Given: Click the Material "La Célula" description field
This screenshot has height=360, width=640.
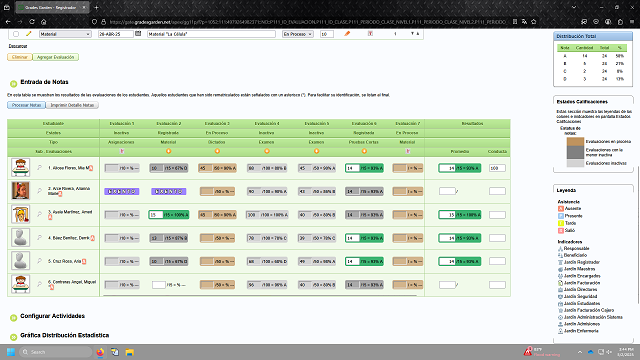Looking at the screenshot, I should (x=211, y=34).
